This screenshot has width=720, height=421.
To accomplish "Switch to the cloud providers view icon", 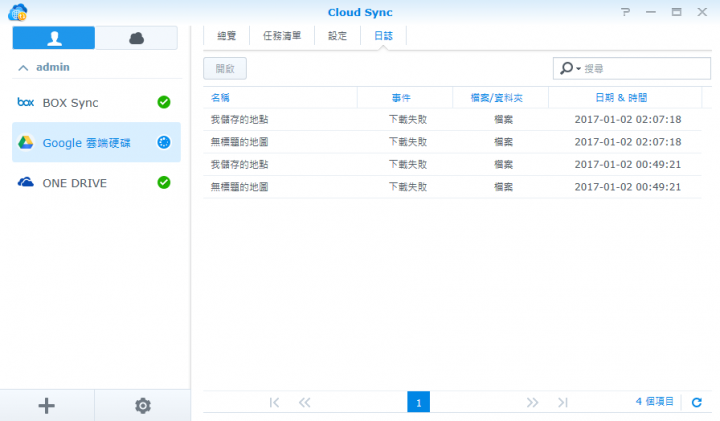I will point(136,38).
